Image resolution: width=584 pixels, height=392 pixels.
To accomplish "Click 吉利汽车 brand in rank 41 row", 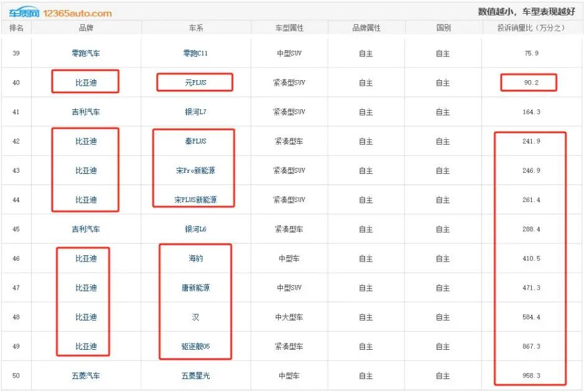I will click(x=86, y=112).
